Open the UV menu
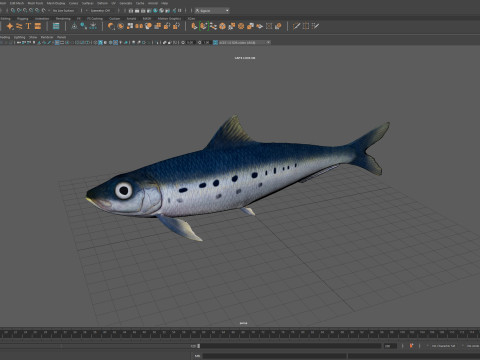Viewport: 480px width, 360px height. [113, 3]
